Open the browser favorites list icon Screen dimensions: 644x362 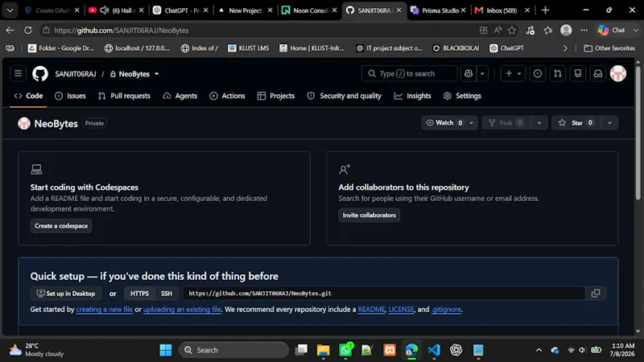(548, 30)
